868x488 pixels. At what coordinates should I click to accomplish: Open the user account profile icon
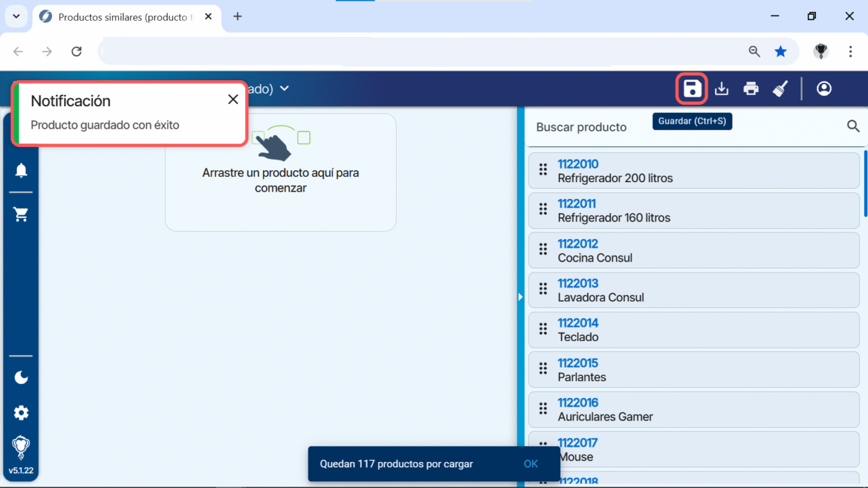click(824, 89)
